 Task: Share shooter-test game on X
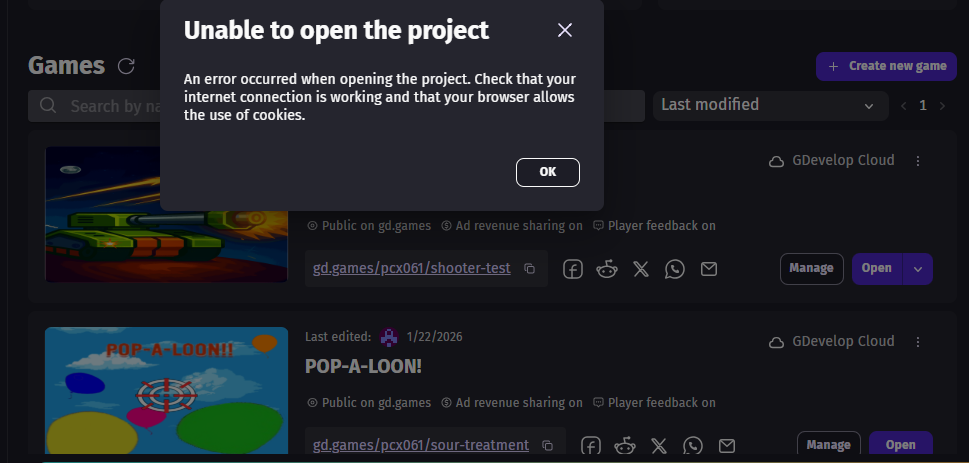tap(641, 269)
